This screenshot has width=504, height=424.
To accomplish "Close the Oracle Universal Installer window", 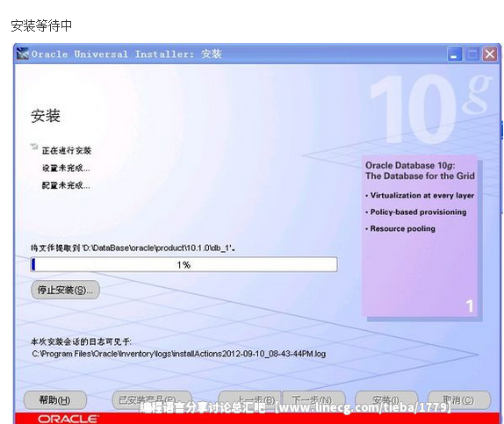I will click(490, 54).
